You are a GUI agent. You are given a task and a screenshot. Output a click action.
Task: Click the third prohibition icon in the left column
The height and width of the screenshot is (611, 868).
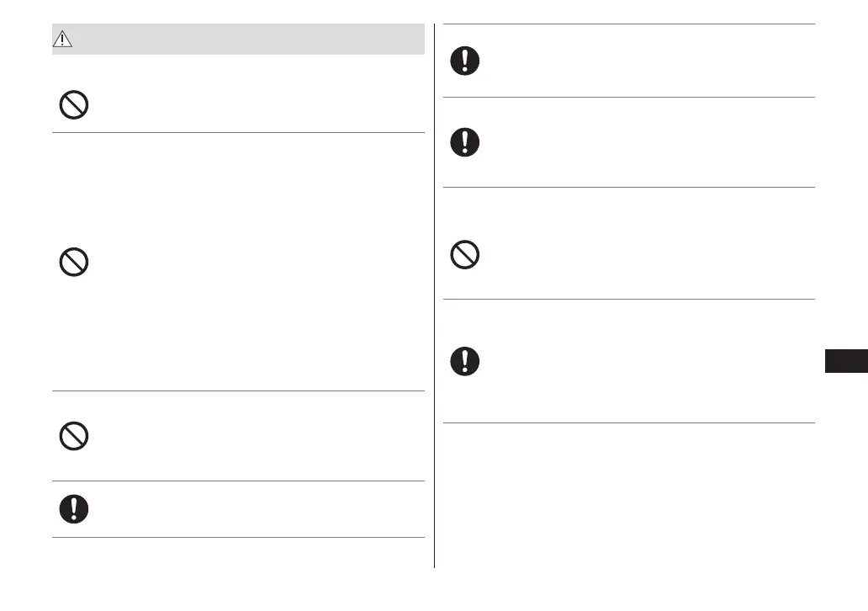click(74, 435)
